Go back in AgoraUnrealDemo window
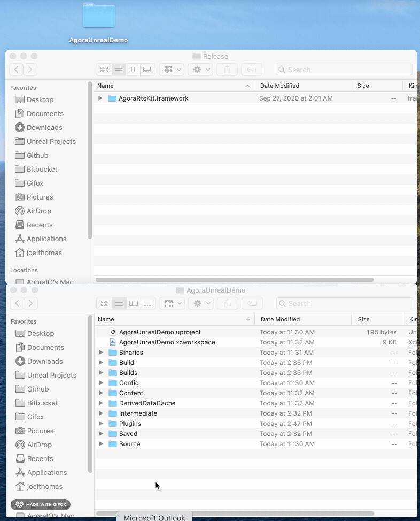Screen dimensions: 420x521 (17, 303)
